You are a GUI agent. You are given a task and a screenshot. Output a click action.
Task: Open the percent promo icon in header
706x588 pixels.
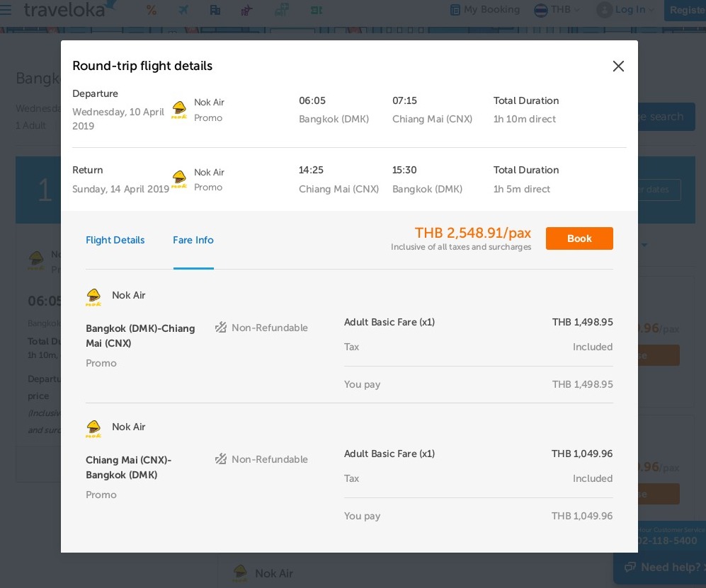click(152, 10)
